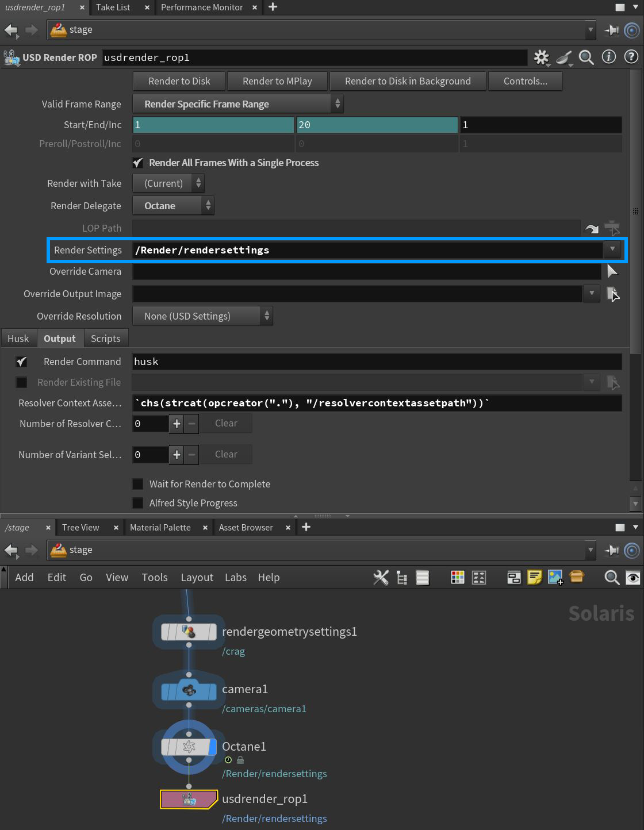This screenshot has height=830, width=644.
Task: Add a sticky note via the note icon
Action: 534,577
